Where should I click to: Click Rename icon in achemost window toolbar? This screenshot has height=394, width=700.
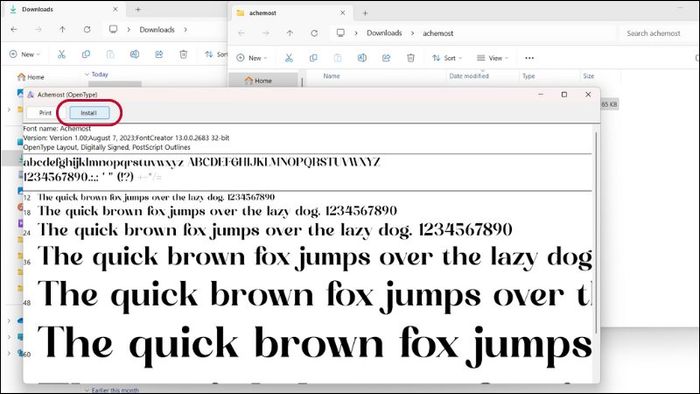[362, 58]
